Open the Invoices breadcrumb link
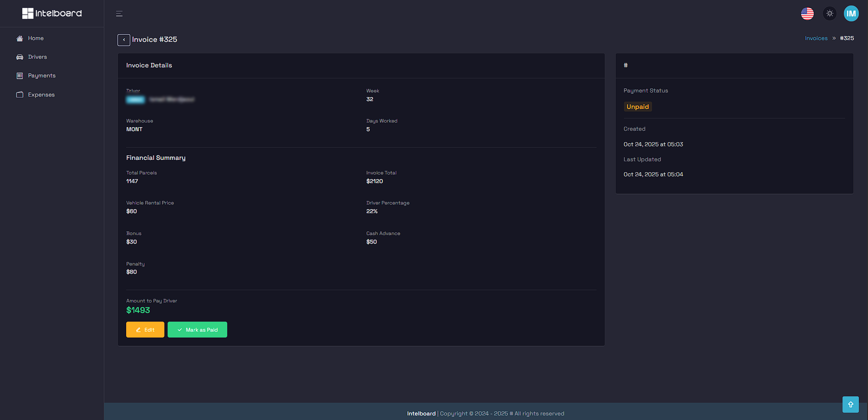The height and width of the screenshot is (420, 868). (816, 38)
